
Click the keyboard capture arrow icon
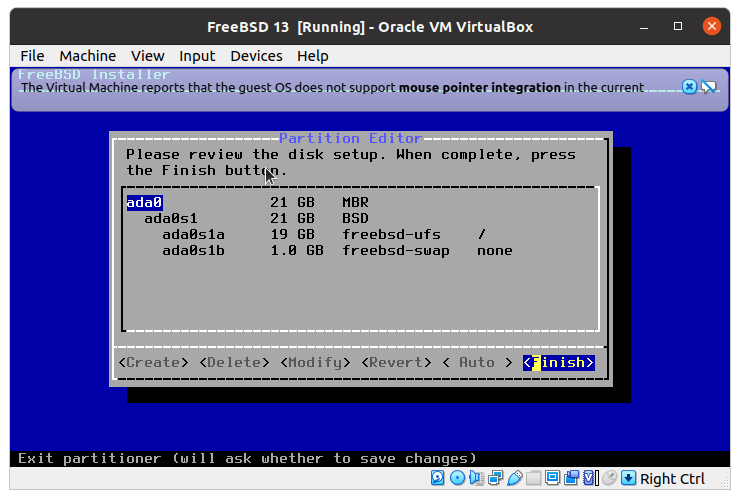[x=628, y=478]
